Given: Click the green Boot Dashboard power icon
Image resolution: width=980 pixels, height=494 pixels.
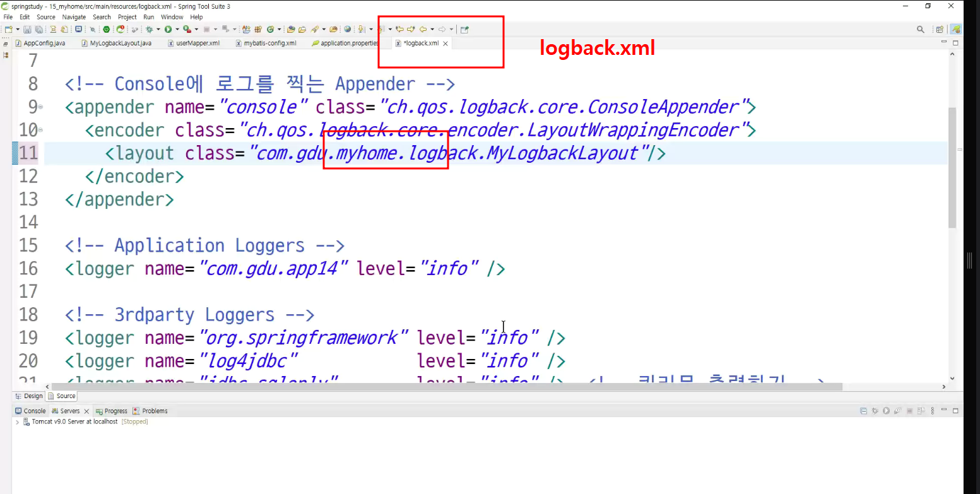Looking at the screenshot, I should click(106, 29).
